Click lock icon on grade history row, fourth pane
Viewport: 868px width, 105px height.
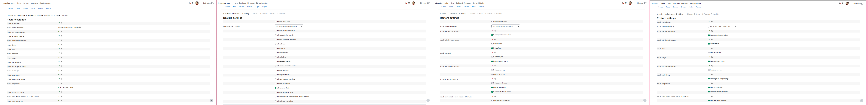tap(712, 75)
